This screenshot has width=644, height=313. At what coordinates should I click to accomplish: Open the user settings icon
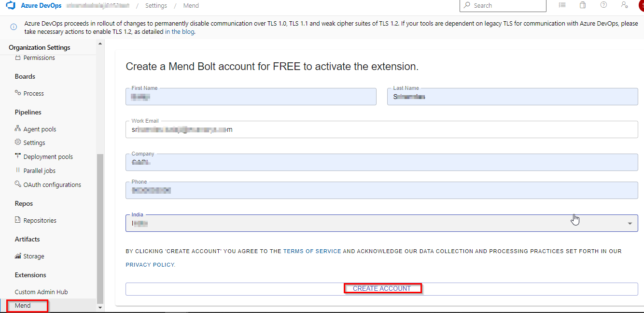(624, 5)
